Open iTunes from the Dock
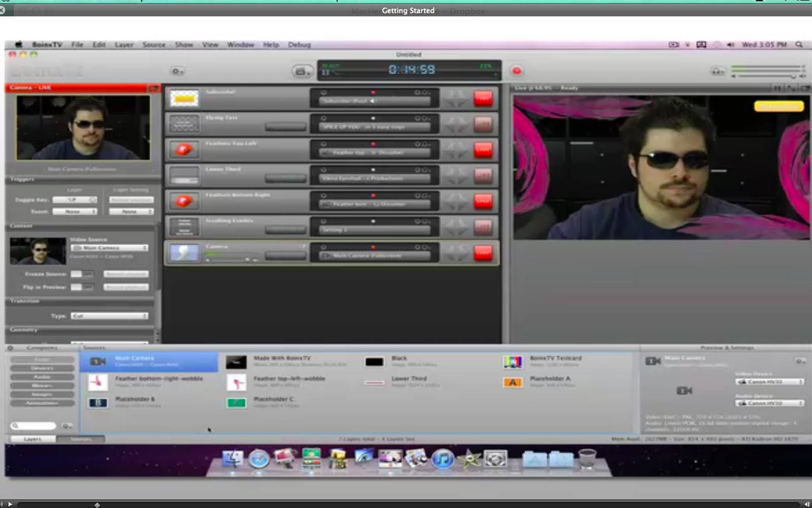Image resolution: width=812 pixels, height=508 pixels. tap(442, 459)
